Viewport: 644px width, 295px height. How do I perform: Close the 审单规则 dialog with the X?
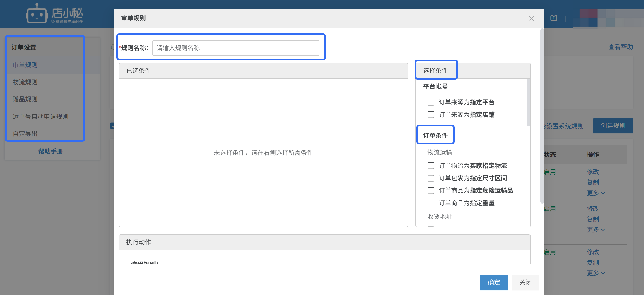tap(531, 18)
